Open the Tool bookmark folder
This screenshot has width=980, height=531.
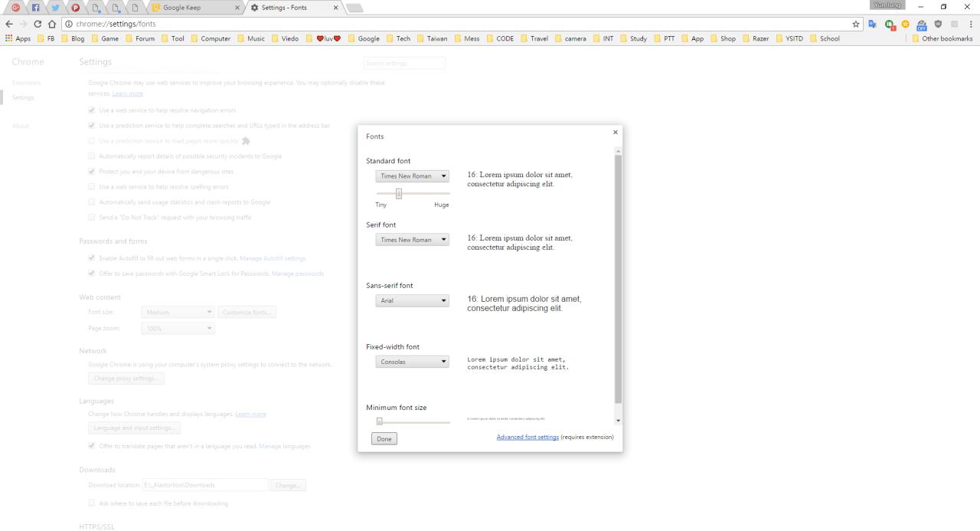tap(172, 38)
